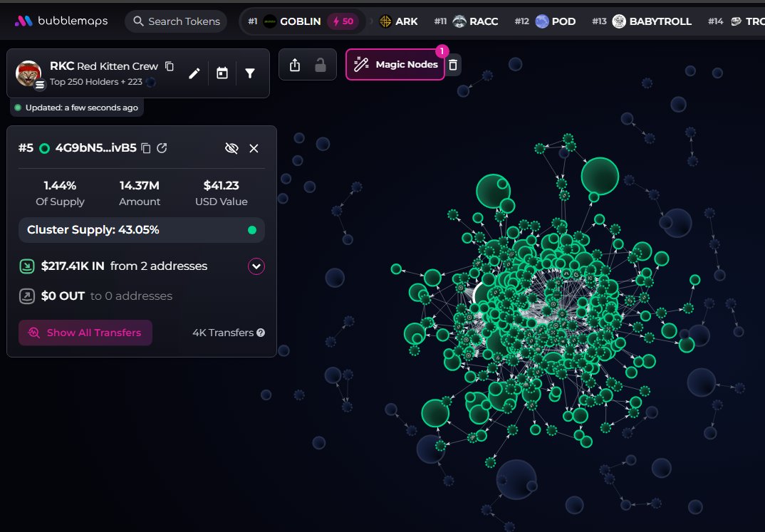Click the pencil edit icon
The width and height of the screenshot is (765, 532).
point(194,73)
